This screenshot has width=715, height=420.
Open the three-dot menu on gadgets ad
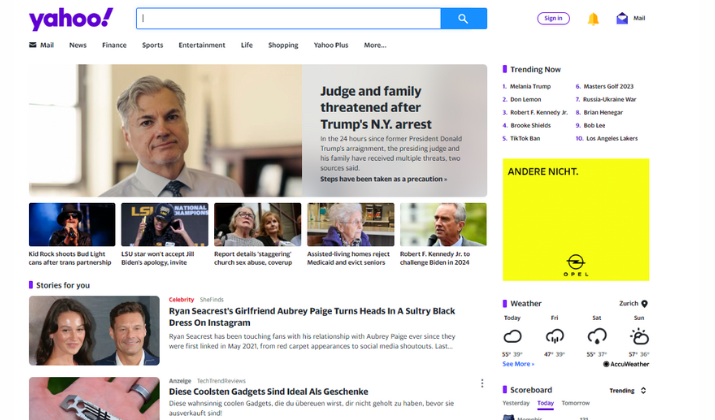482,384
